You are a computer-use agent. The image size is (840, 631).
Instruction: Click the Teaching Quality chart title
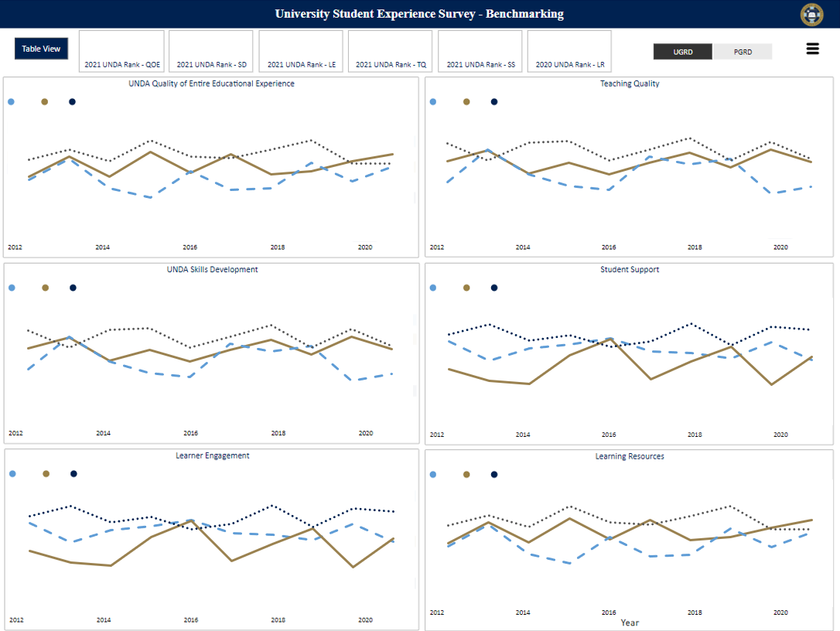click(x=630, y=84)
